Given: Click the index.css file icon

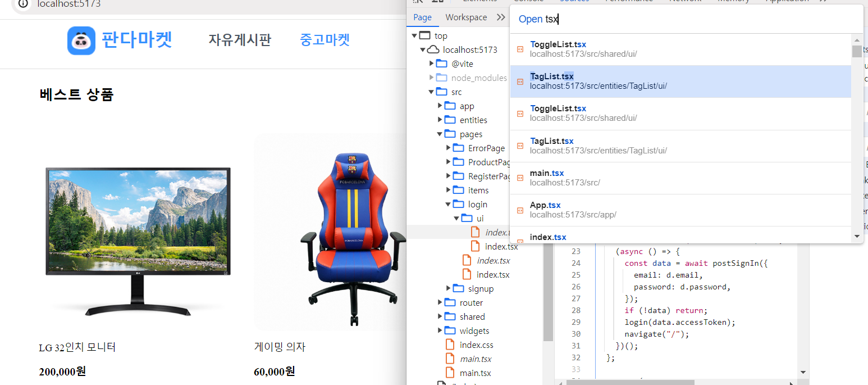Looking at the screenshot, I should [450, 345].
